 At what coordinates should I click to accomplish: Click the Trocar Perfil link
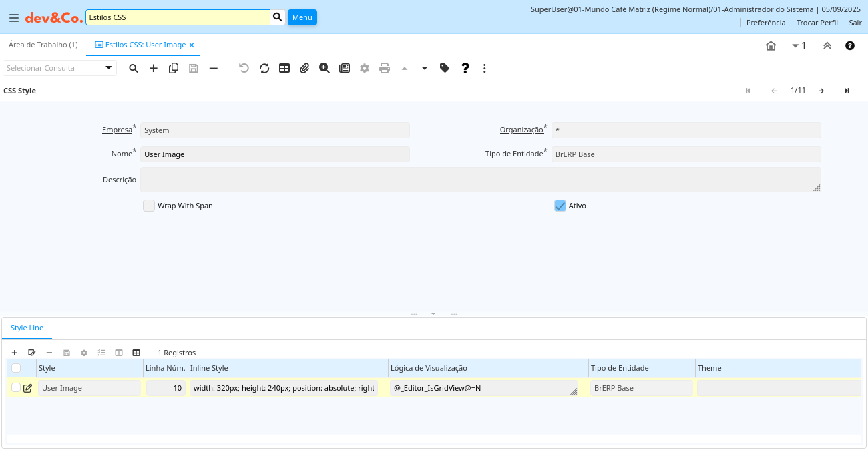(x=817, y=23)
